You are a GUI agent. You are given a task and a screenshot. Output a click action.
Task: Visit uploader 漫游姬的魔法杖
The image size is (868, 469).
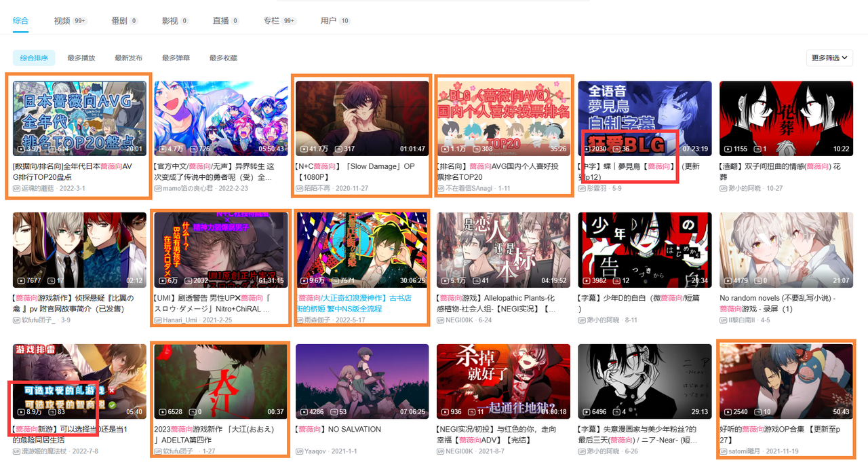pos(45,451)
